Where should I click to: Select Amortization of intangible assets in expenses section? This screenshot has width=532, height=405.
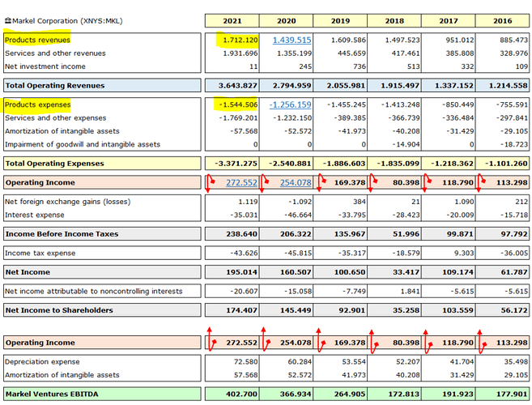[62, 131]
